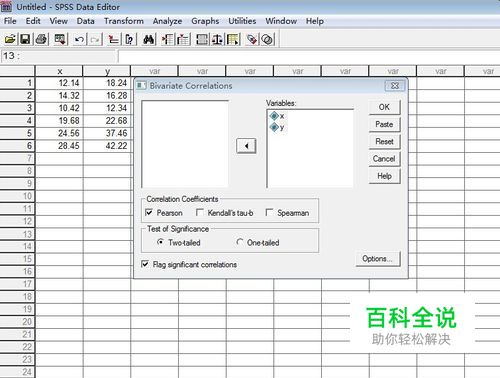Open the View menu
The width and height of the screenshot is (500, 378).
59,21
